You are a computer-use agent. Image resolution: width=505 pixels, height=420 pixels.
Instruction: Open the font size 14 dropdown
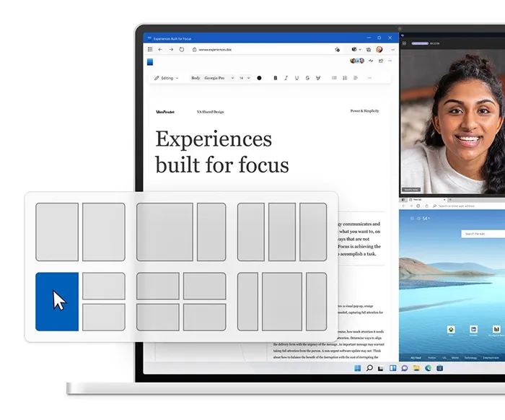point(244,78)
